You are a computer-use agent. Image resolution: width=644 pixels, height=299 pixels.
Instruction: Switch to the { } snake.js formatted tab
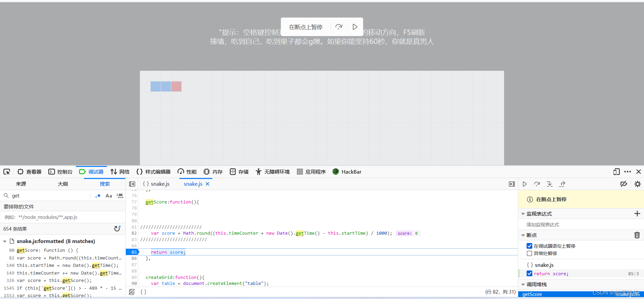[156, 184]
